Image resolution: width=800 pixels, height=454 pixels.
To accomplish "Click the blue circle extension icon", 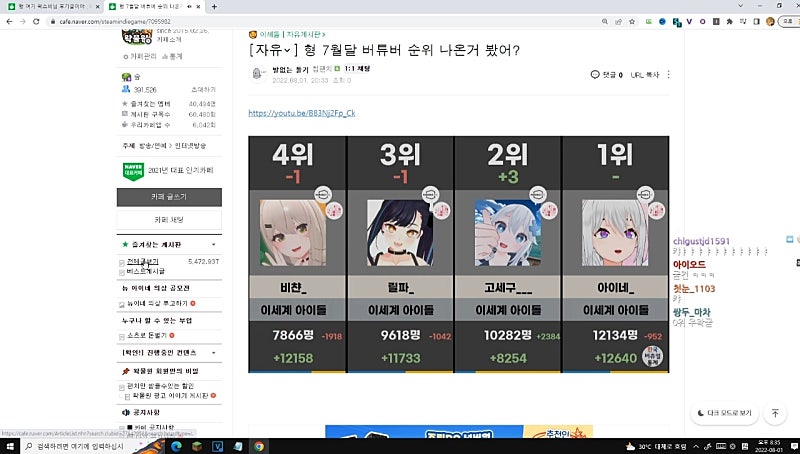I will (x=662, y=21).
